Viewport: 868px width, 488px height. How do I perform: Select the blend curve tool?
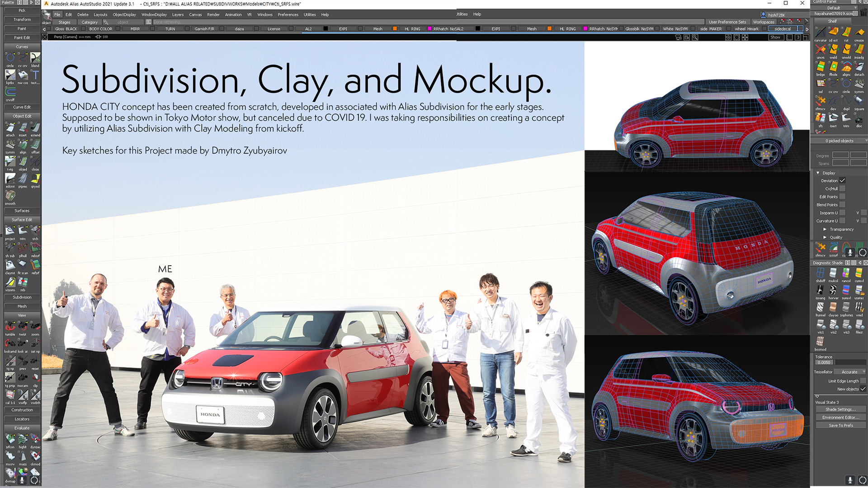point(35,59)
